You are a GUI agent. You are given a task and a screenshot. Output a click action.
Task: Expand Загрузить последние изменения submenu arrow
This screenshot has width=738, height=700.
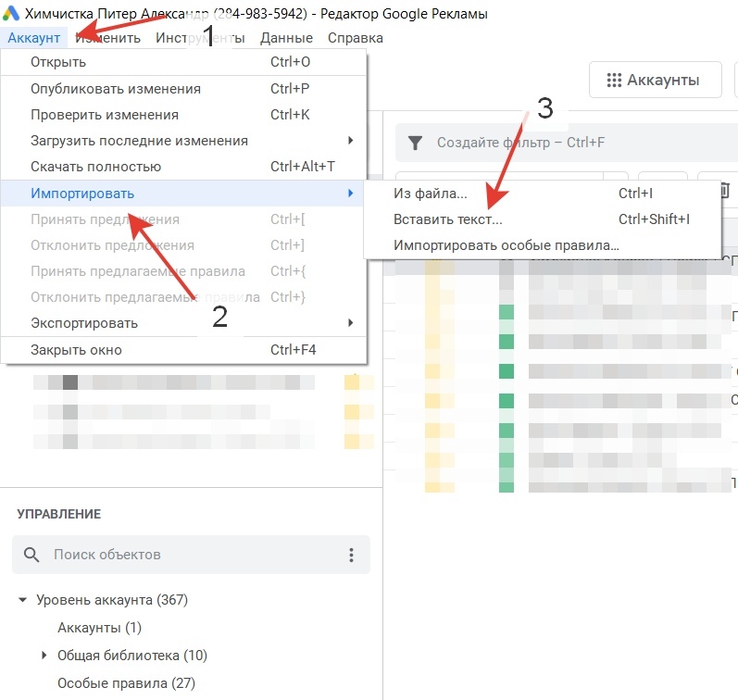coord(350,141)
